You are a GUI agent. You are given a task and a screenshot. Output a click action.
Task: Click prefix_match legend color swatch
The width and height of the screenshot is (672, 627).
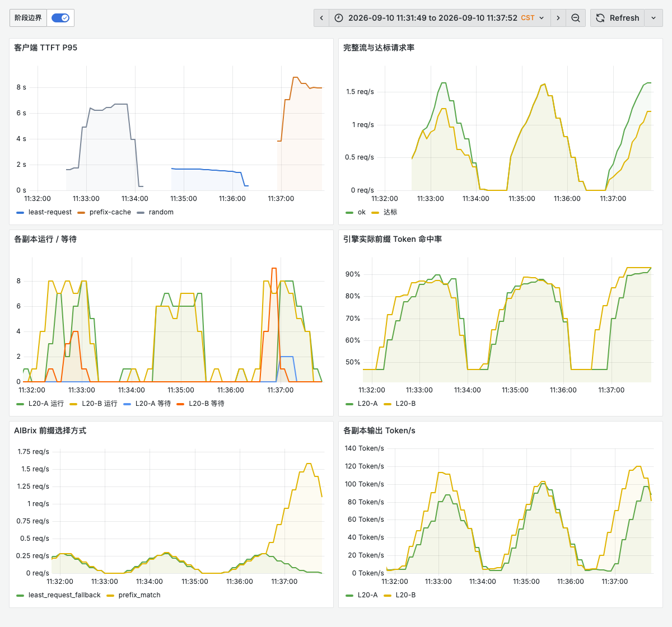click(110, 596)
